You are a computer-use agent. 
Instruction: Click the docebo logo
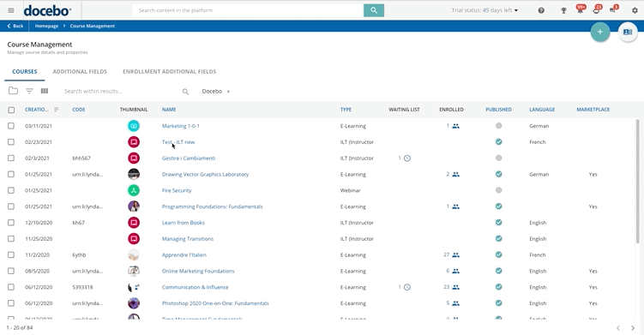pyautogui.click(x=47, y=10)
